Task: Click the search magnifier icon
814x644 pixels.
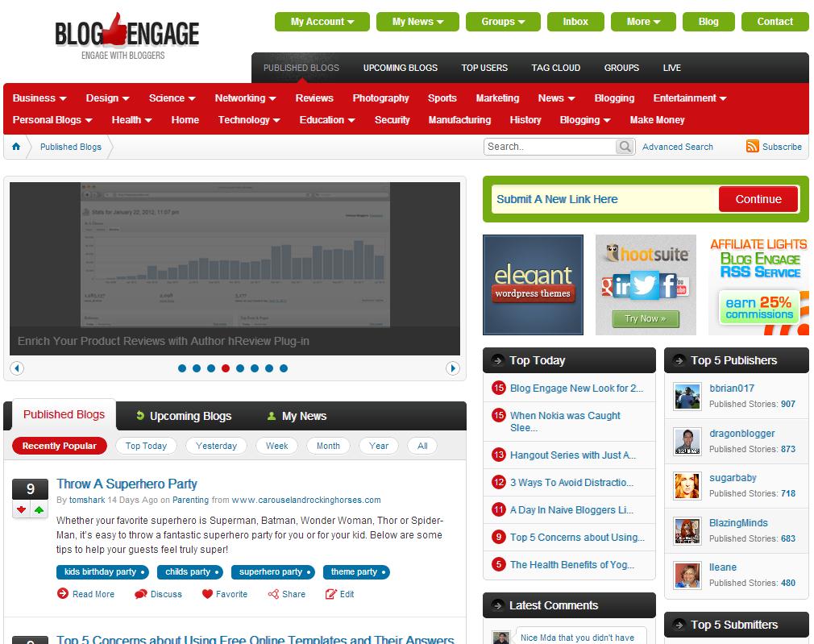Action: (625, 147)
